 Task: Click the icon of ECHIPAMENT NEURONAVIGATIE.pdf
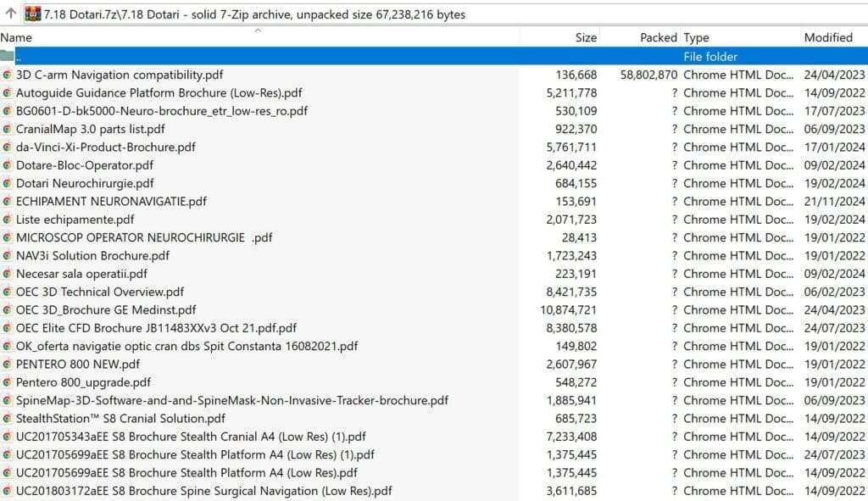pyautogui.click(x=7, y=202)
